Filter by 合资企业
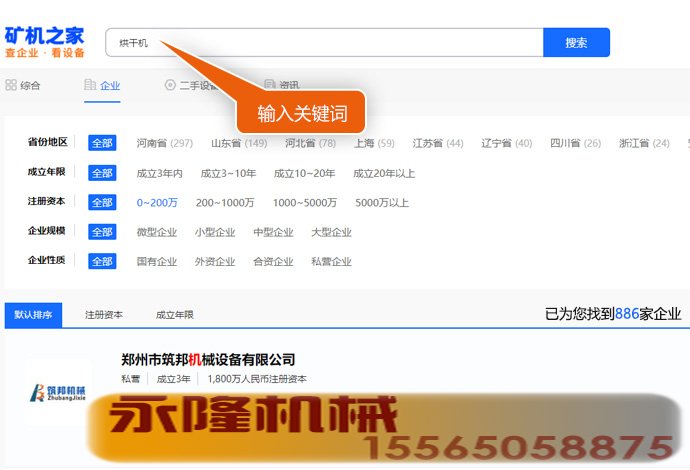 273,261
